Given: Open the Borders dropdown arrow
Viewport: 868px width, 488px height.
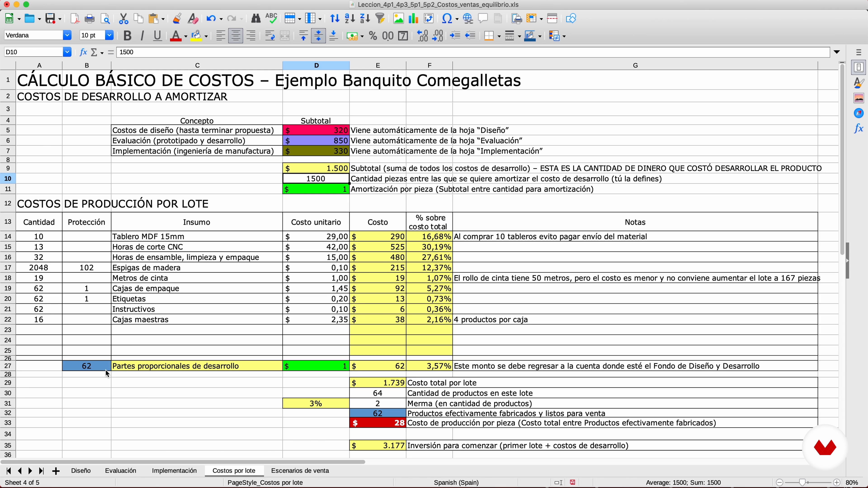Looking at the screenshot, I should [499, 36].
